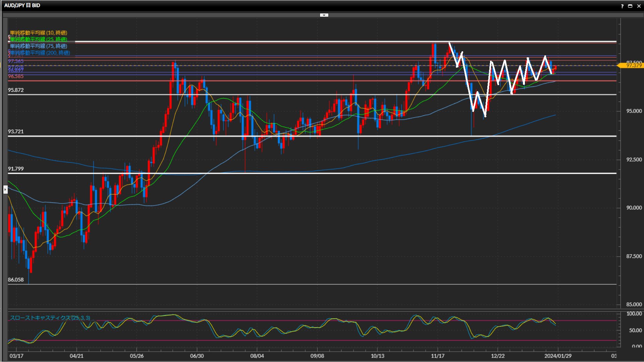Maximize the AUD/JPY chart window
The image size is (644, 362).
pos(630,6)
